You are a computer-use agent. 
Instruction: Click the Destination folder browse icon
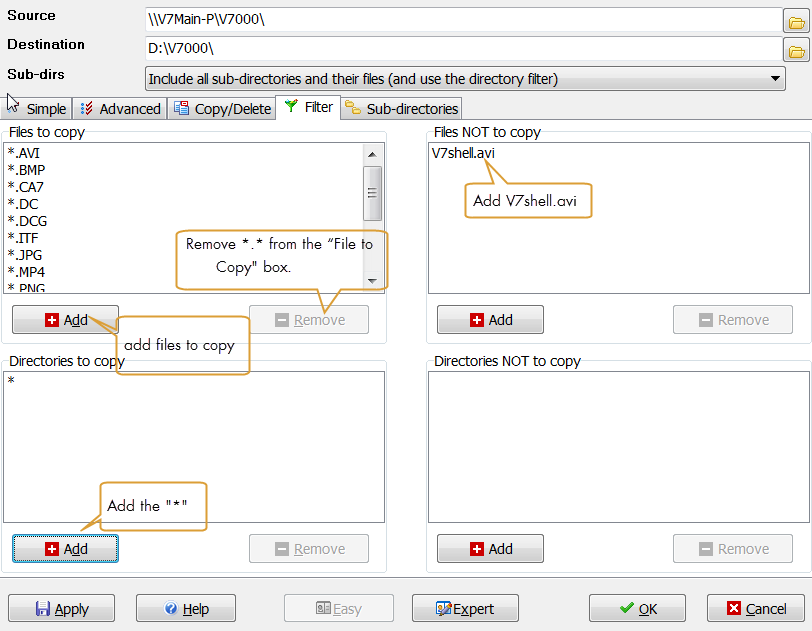coord(795,49)
